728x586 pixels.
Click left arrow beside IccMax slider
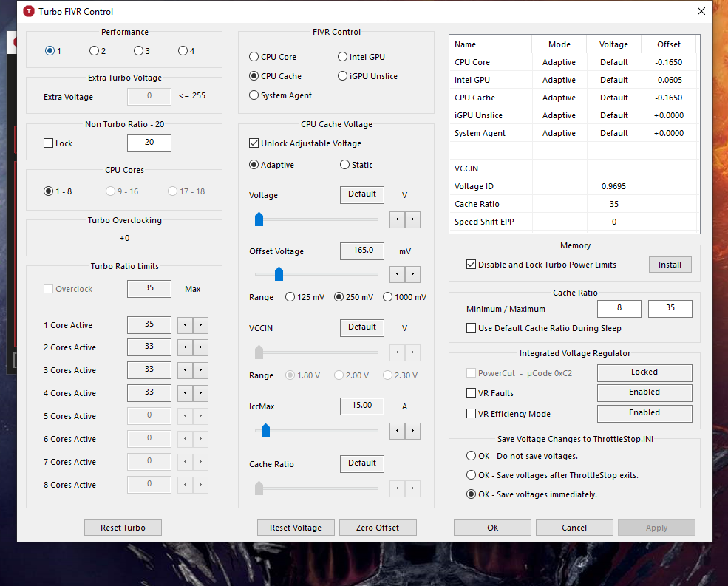(x=398, y=430)
